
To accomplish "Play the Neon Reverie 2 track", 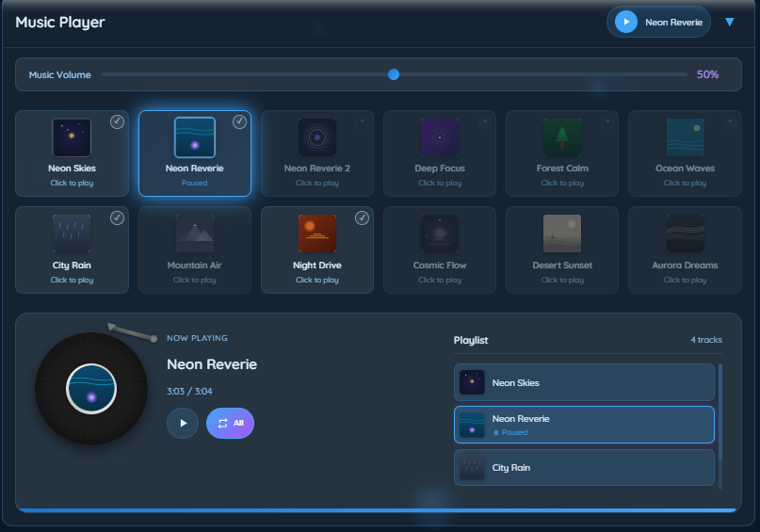I will 317,153.
